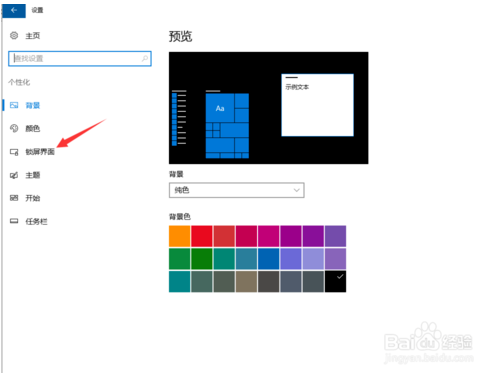Choose the top-row rightmost purple swatch

[335, 236]
